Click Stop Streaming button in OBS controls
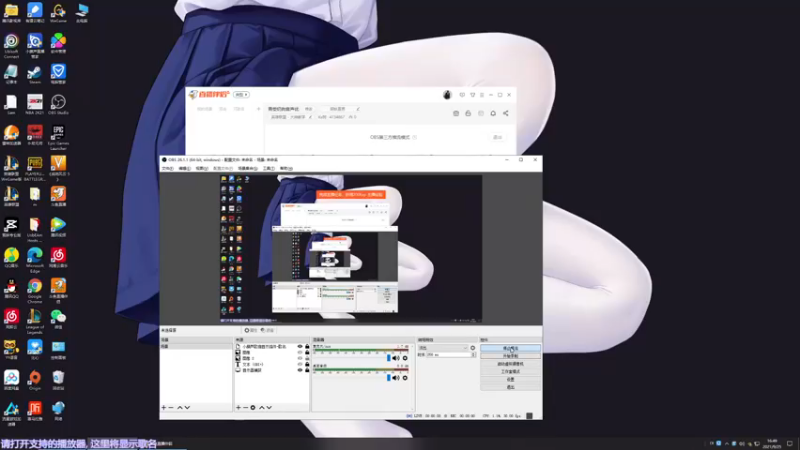Viewport: 800px width, 450px height. coord(510,348)
